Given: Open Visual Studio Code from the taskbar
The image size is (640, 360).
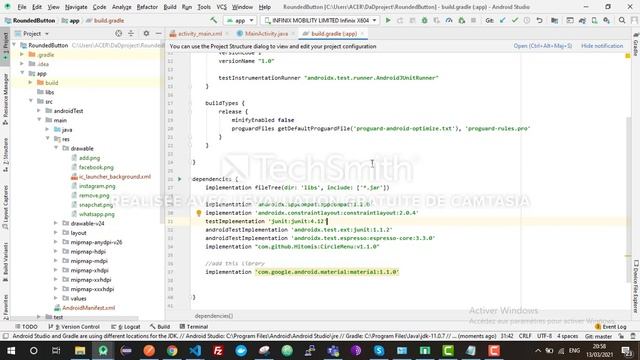Looking at the screenshot, I should pyautogui.click(x=195, y=351).
